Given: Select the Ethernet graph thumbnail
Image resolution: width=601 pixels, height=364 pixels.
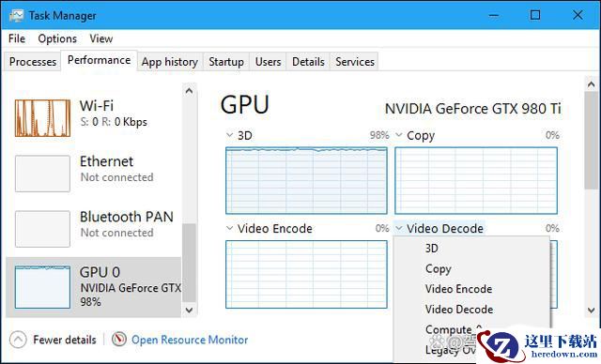Looking at the screenshot, I should pos(42,174).
